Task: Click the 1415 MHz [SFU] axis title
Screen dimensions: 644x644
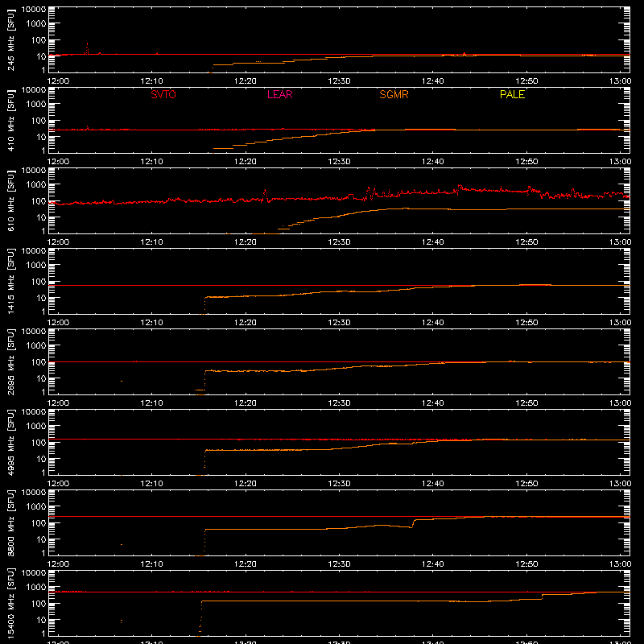Action: tap(10, 281)
